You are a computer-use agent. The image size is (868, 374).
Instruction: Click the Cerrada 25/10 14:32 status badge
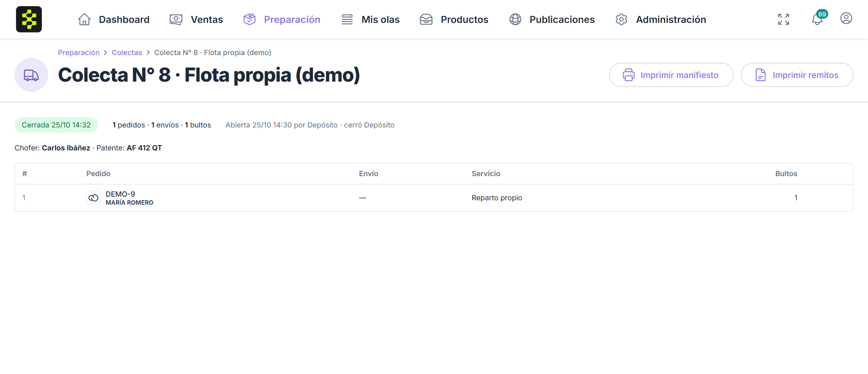(56, 125)
